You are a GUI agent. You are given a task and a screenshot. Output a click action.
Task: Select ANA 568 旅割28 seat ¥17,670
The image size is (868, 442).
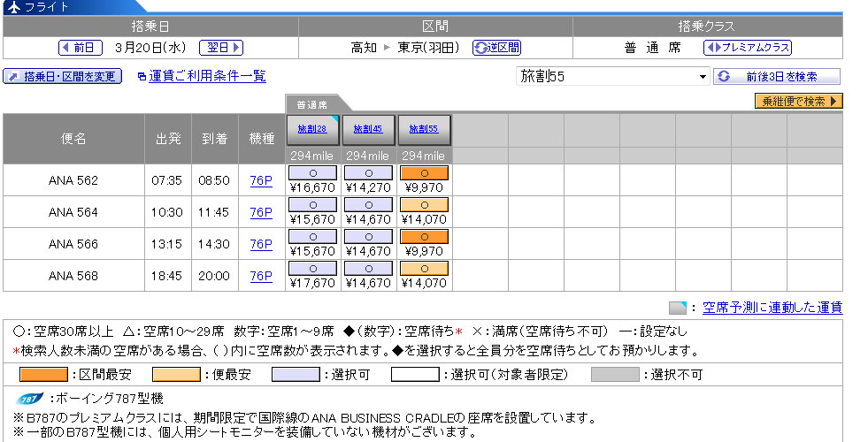point(312,269)
